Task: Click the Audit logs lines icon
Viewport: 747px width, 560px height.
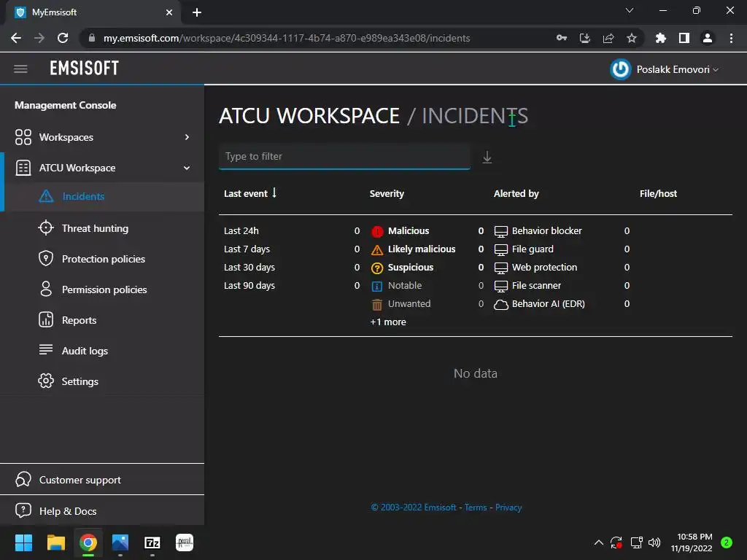Action: (x=46, y=350)
